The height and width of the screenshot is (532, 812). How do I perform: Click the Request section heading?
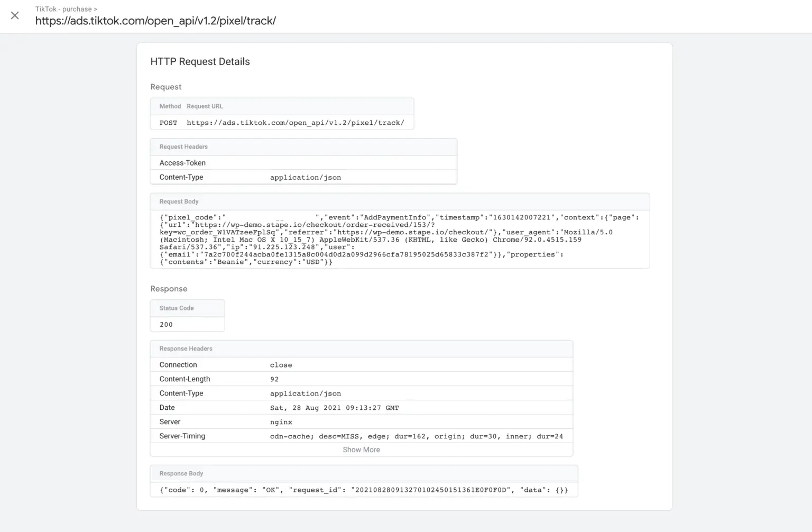pyautogui.click(x=165, y=87)
